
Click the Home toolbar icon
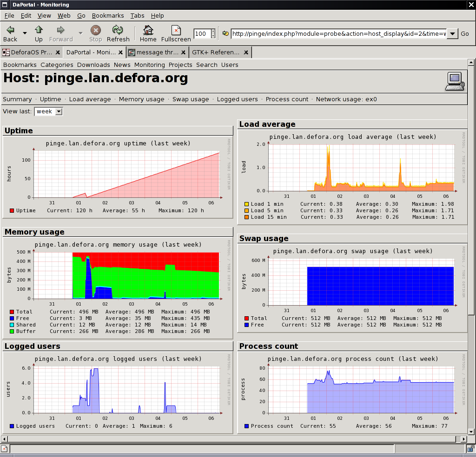[148, 30]
